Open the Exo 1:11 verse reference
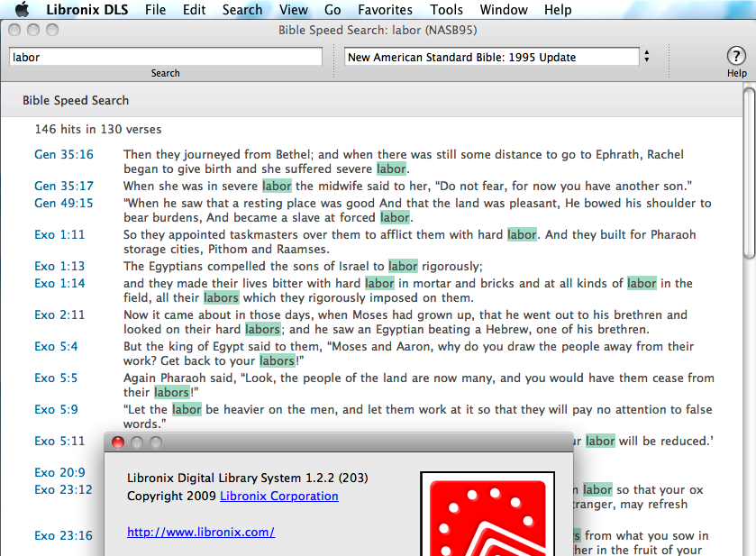This screenshot has width=756, height=556. tap(59, 235)
